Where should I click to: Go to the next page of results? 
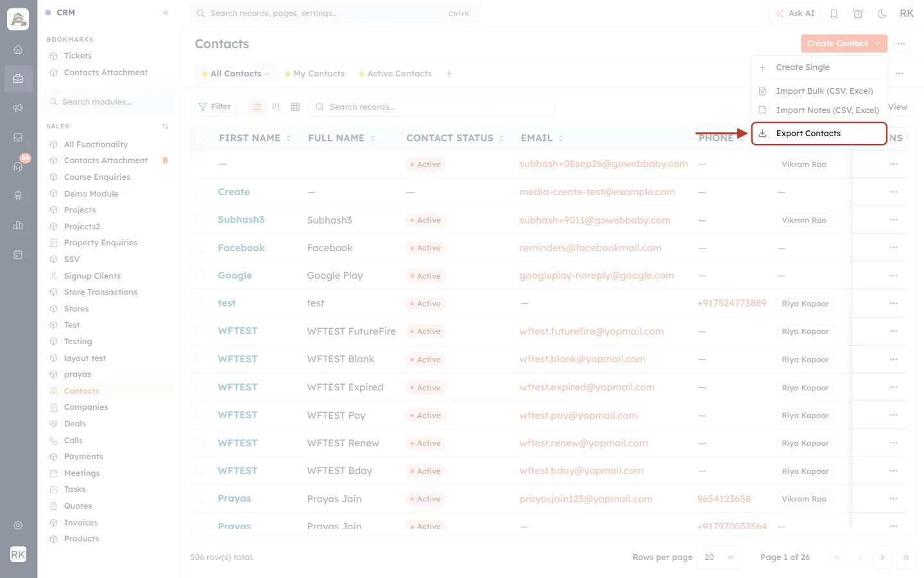(x=883, y=557)
